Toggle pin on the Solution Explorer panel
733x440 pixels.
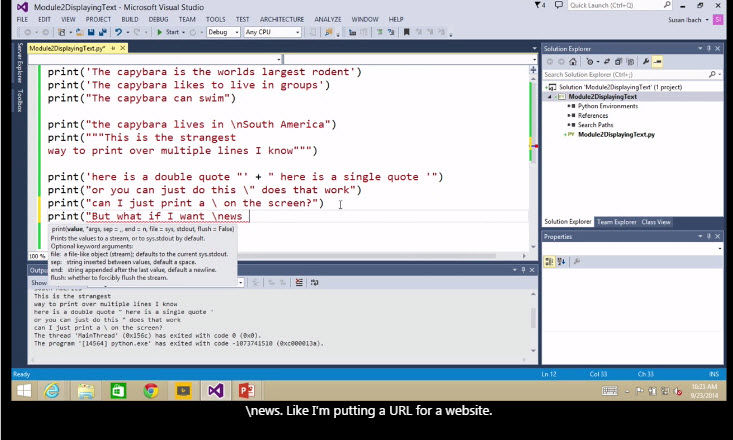tap(708, 48)
